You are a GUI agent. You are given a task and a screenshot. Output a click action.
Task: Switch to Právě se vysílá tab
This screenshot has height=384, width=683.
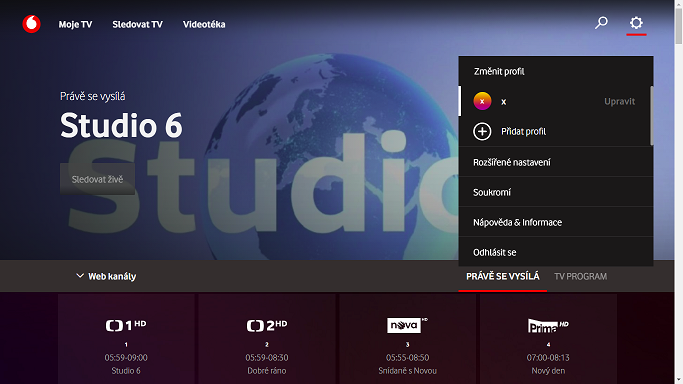point(503,276)
